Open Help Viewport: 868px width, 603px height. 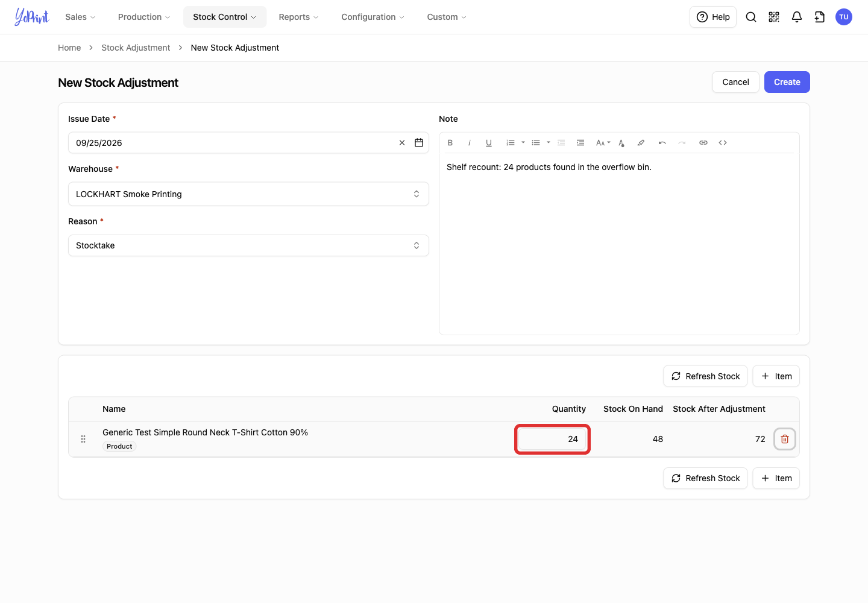point(713,17)
